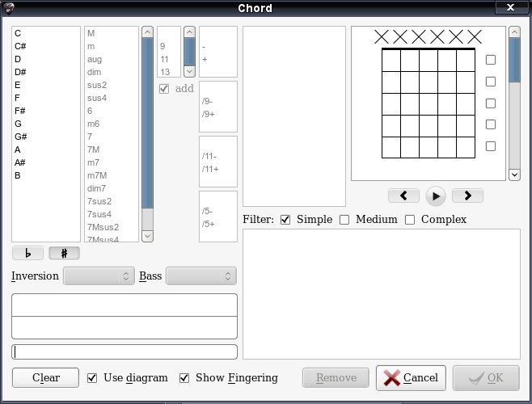Choose chord type sus2
Image resolution: width=532 pixels, height=404 pixels.
pos(112,85)
